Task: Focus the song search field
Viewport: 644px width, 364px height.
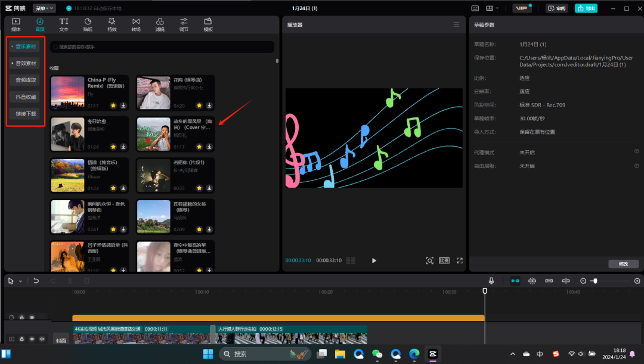Action: (x=162, y=47)
